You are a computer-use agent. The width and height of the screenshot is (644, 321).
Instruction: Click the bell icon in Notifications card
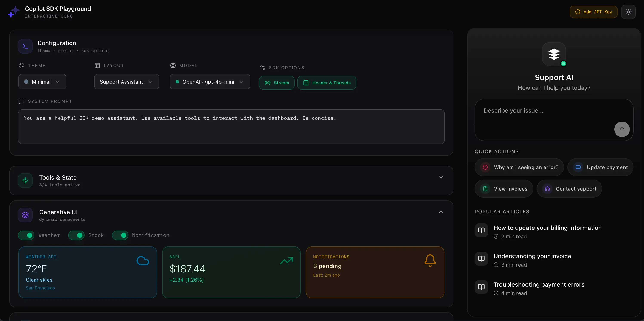click(x=430, y=261)
